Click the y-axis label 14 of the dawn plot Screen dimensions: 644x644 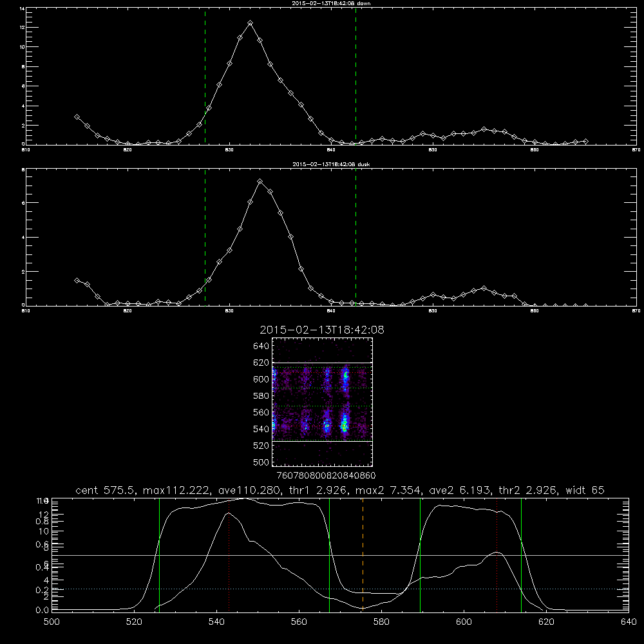(22, 8)
